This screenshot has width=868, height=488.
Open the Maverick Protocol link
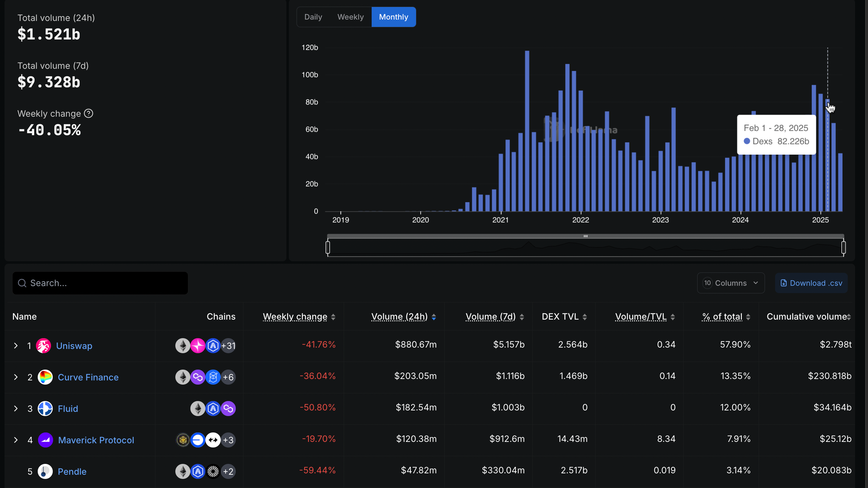[96, 440]
